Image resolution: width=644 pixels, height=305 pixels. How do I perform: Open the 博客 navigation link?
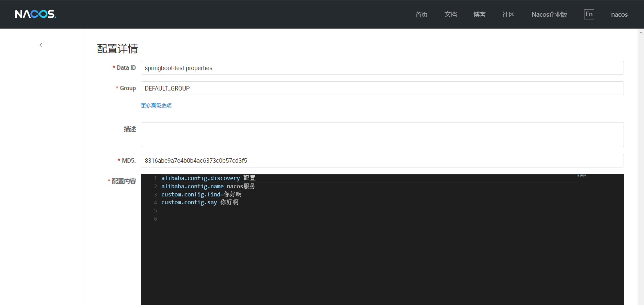click(479, 15)
